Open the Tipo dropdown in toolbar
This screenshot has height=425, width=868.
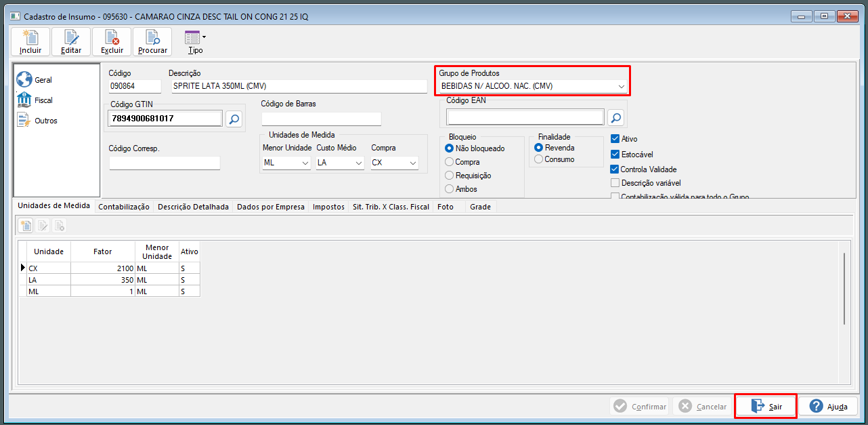195,41
